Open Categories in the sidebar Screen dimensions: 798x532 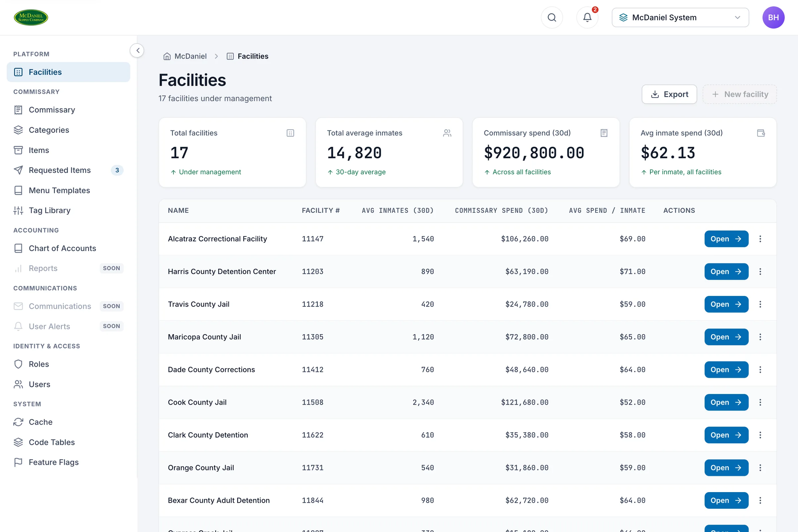coord(68,130)
